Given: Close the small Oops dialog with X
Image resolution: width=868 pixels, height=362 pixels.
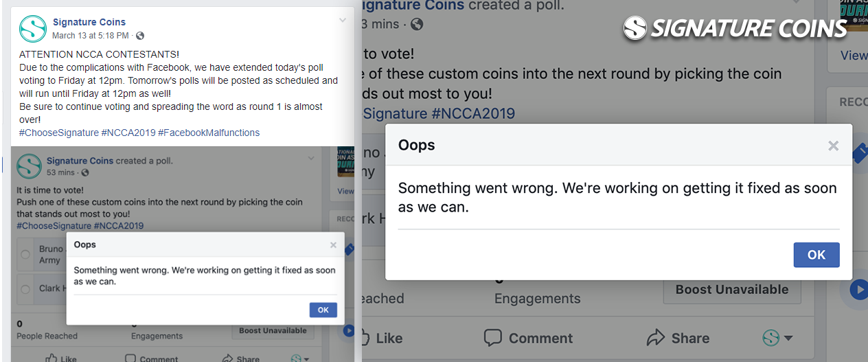Looking at the screenshot, I should tap(333, 245).
